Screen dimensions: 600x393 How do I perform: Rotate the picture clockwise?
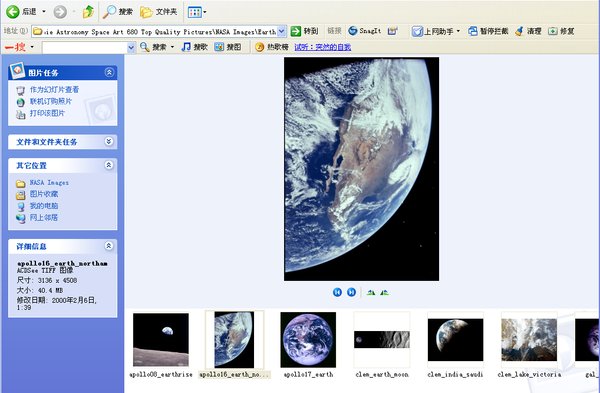(370, 293)
